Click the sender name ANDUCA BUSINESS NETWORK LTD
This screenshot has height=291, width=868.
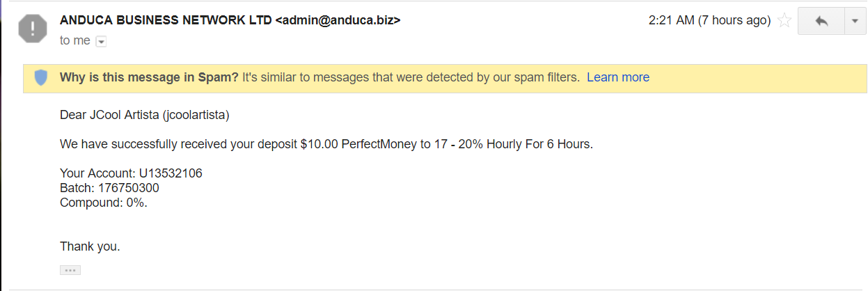pyautogui.click(x=166, y=20)
